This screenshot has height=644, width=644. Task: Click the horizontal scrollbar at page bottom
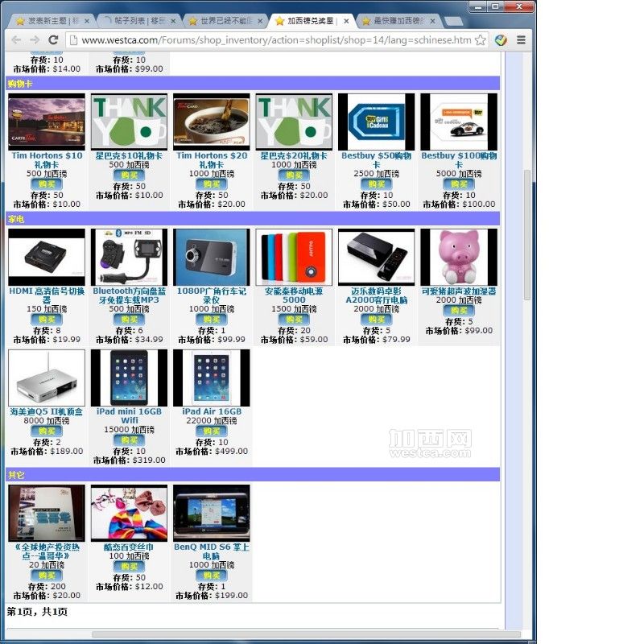pyautogui.click(x=306, y=634)
